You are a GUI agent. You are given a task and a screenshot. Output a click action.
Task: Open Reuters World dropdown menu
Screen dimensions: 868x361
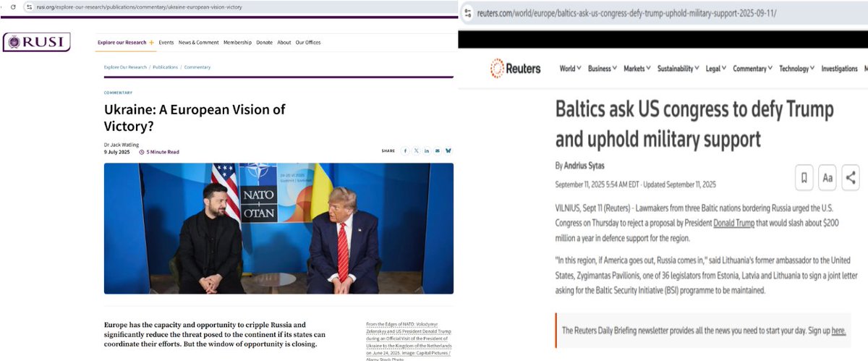(570, 69)
